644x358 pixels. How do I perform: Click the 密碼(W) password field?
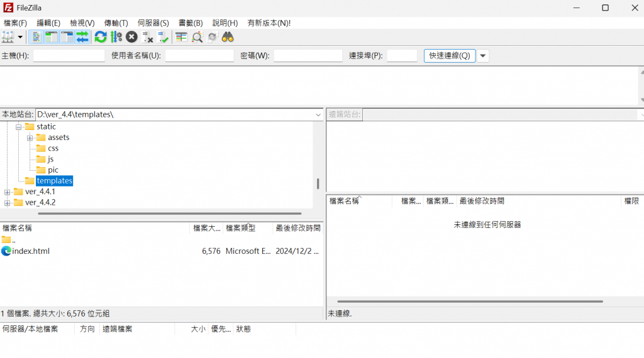(x=308, y=56)
